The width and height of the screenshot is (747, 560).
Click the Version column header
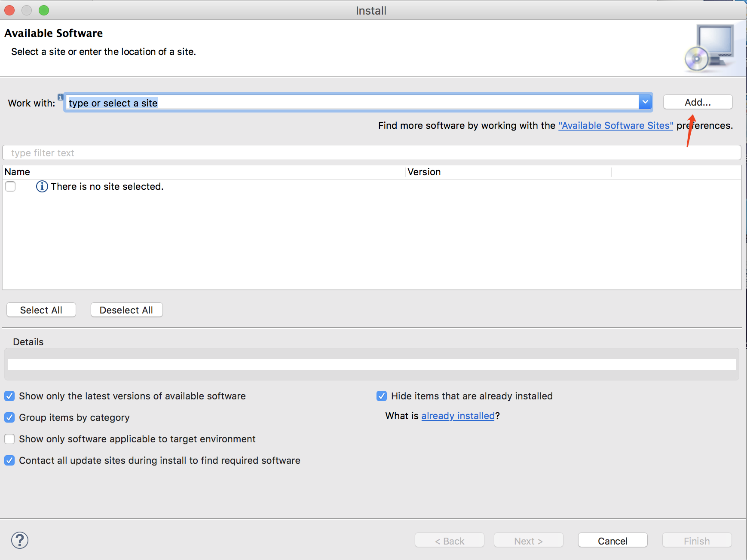click(424, 172)
